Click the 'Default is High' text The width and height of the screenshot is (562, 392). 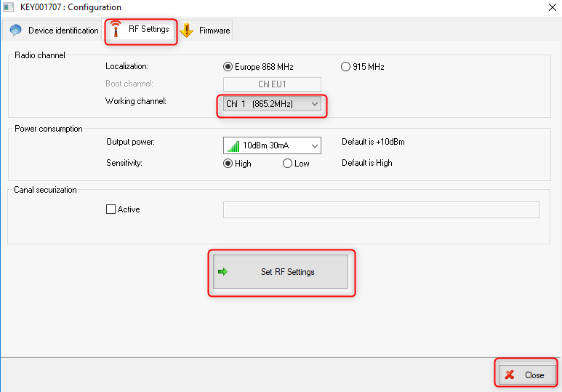pos(367,163)
